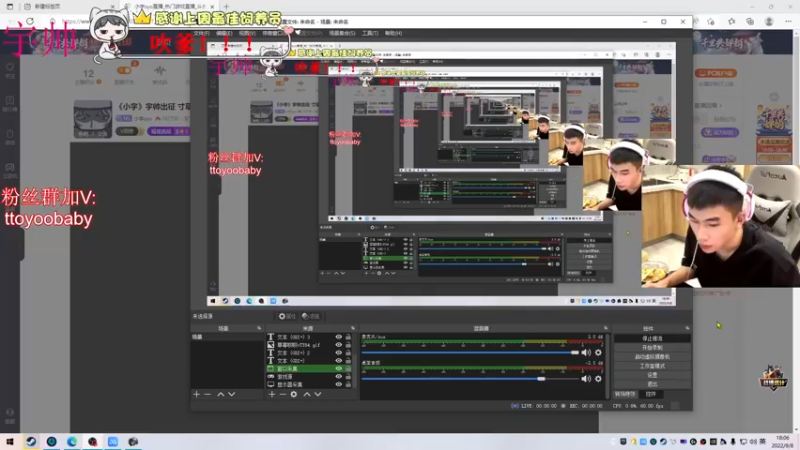This screenshot has width=800, height=450.
Task: Open the 帮助(H) menu in OBS
Action: [x=393, y=33]
